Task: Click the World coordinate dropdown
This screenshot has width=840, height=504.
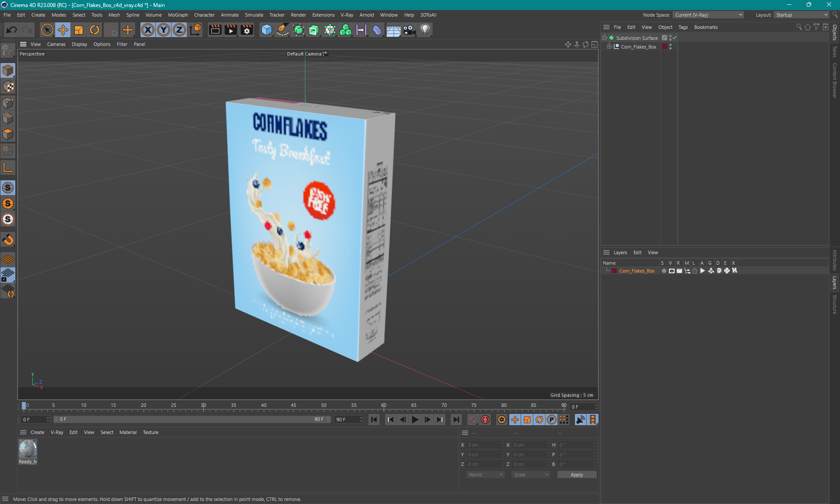Action: coord(485,475)
